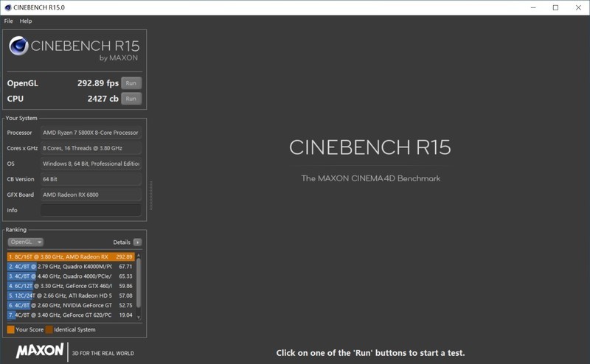Select Processor field AMD Ryzen 7 5800X
This screenshot has width=590, height=364.
tap(91, 133)
